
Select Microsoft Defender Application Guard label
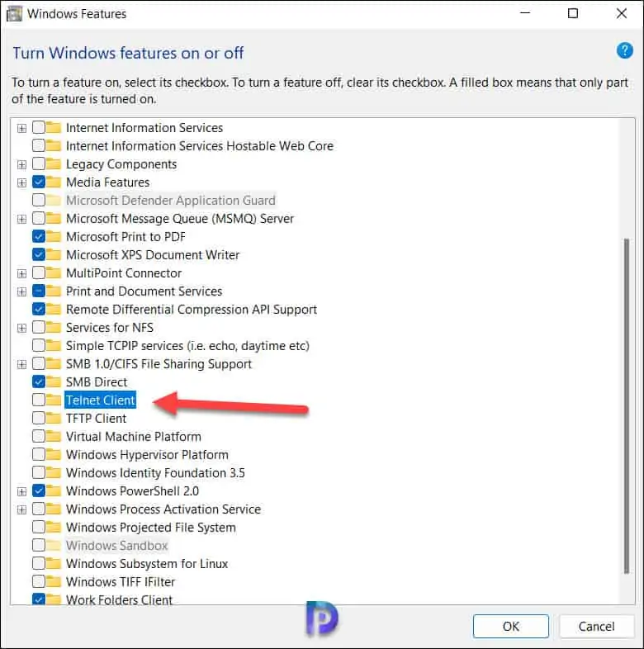pyautogui.click(x=171, y=201)
